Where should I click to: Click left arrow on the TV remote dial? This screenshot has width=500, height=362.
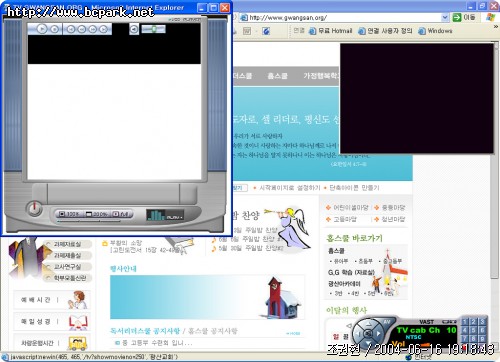358,333
